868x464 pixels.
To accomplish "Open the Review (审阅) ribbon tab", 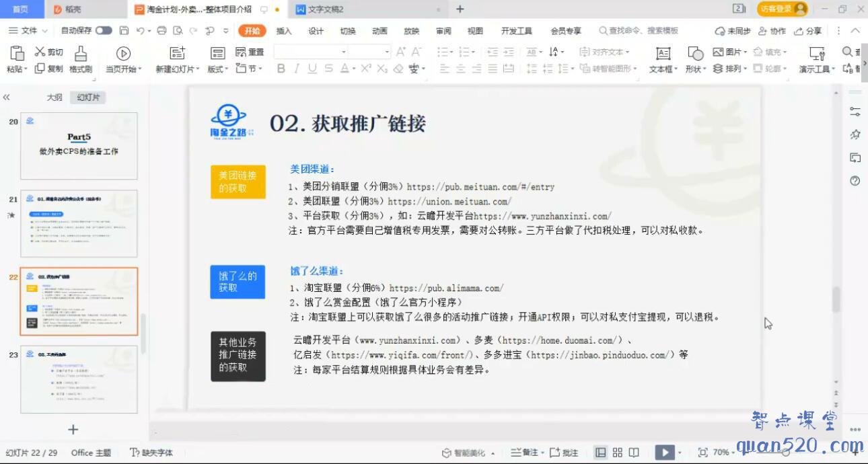I will coord(443,31).
